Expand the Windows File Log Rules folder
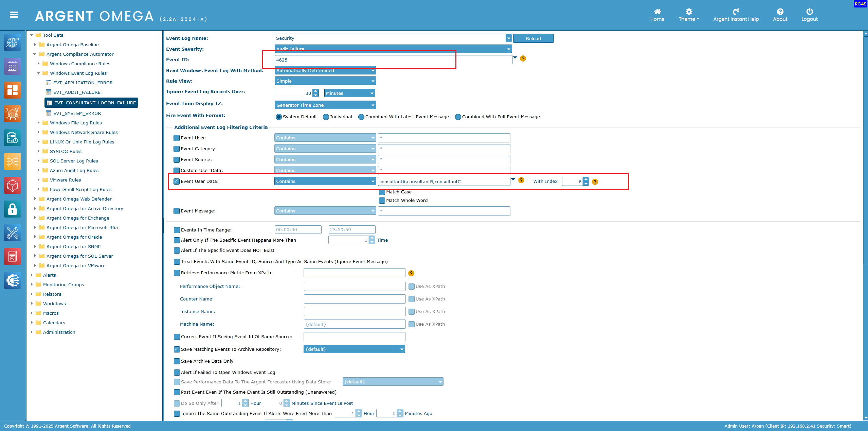 click(38, 123)
